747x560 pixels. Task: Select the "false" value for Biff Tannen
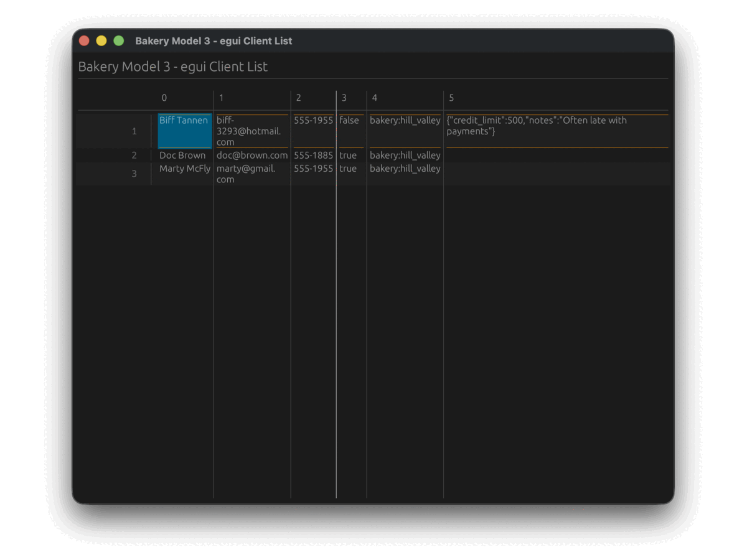pyautogui.click(x=350, y=120)
